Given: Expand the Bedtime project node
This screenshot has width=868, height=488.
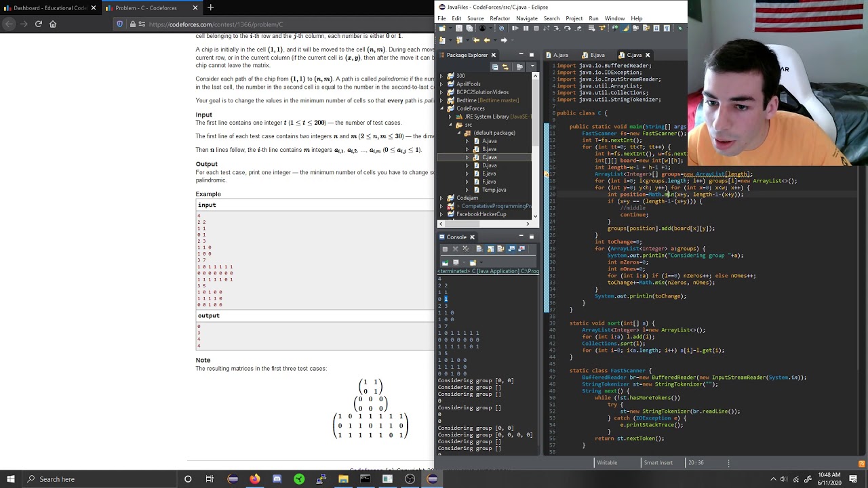Looking at the screenshot, I should click(x=441, y=100).
